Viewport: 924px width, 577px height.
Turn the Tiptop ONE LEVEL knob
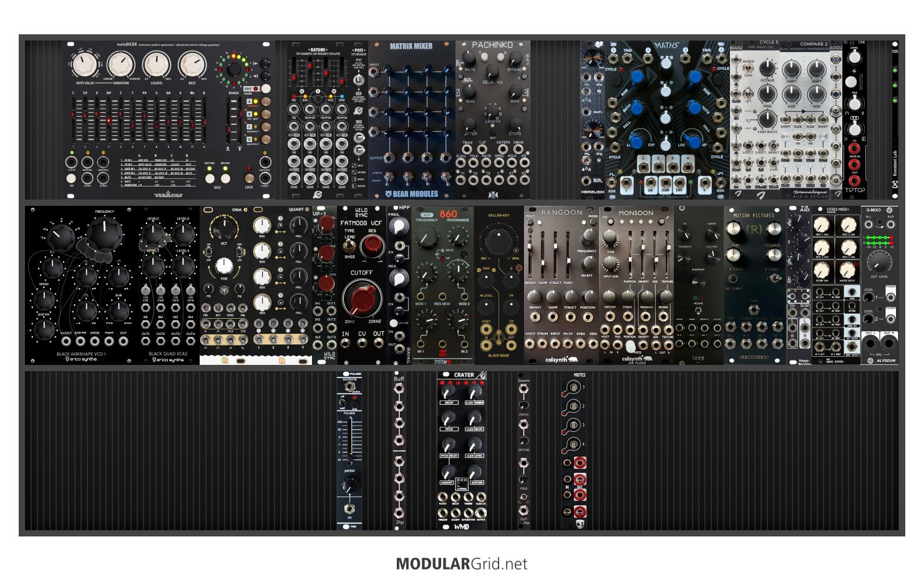(x=854, y=57)
